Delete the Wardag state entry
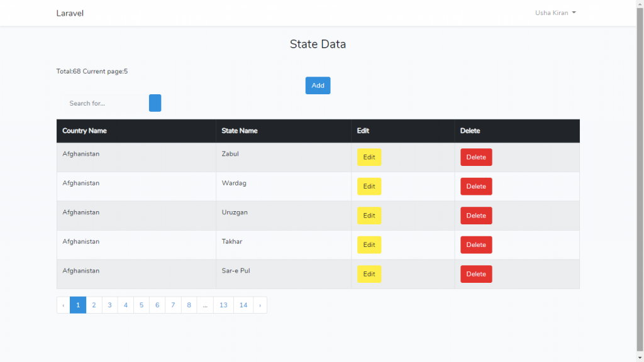This screenshot has width=644, height=362. click(476, 187)
